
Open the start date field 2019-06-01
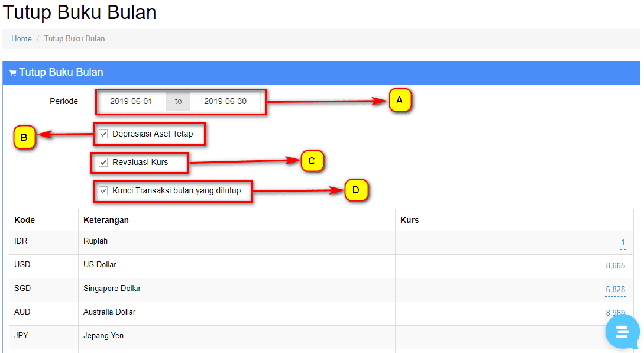tap(131, 102)
